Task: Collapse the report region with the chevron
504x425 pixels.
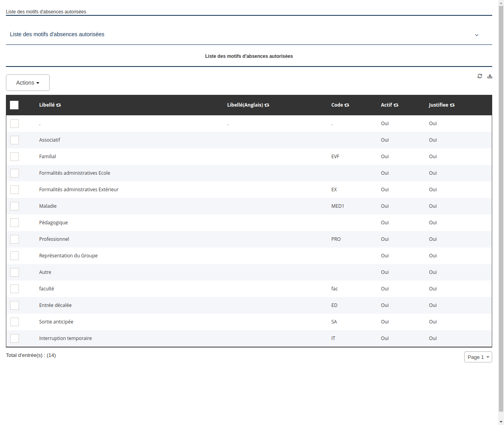Action: pyautogui.click(x=476, y=35)
